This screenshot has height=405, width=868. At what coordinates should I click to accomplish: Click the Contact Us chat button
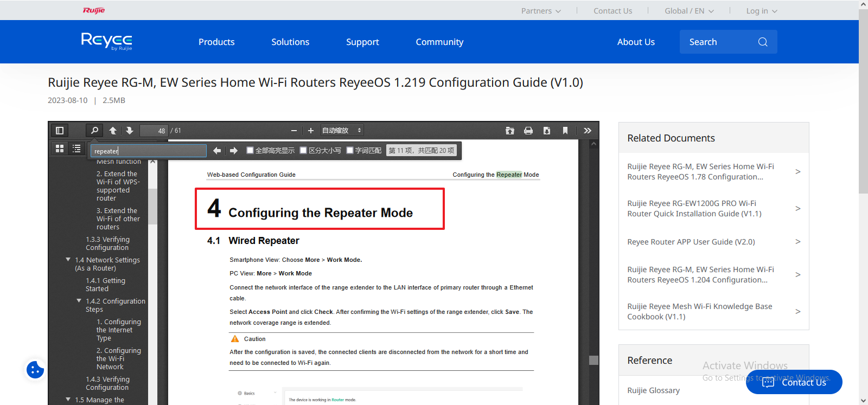[794, 382]
